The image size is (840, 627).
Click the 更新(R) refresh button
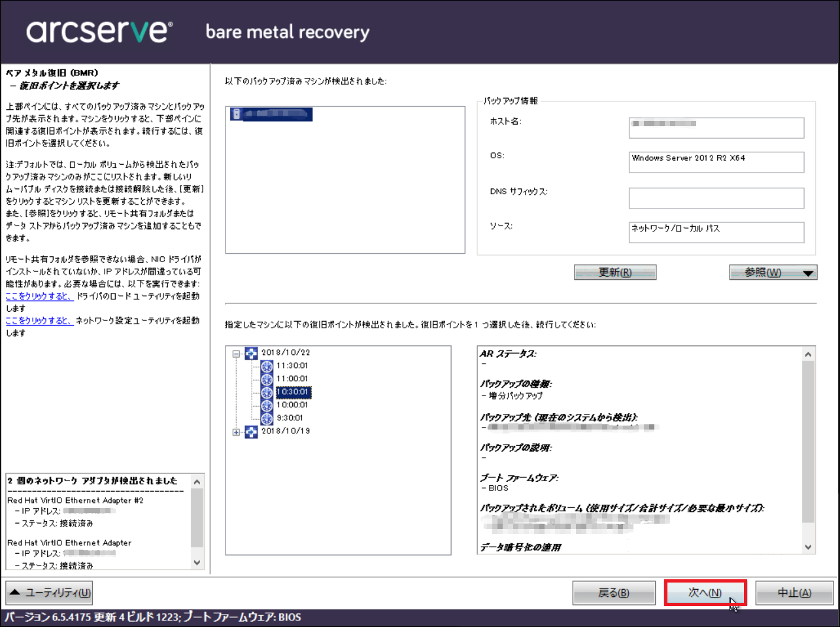coord(615,273)
